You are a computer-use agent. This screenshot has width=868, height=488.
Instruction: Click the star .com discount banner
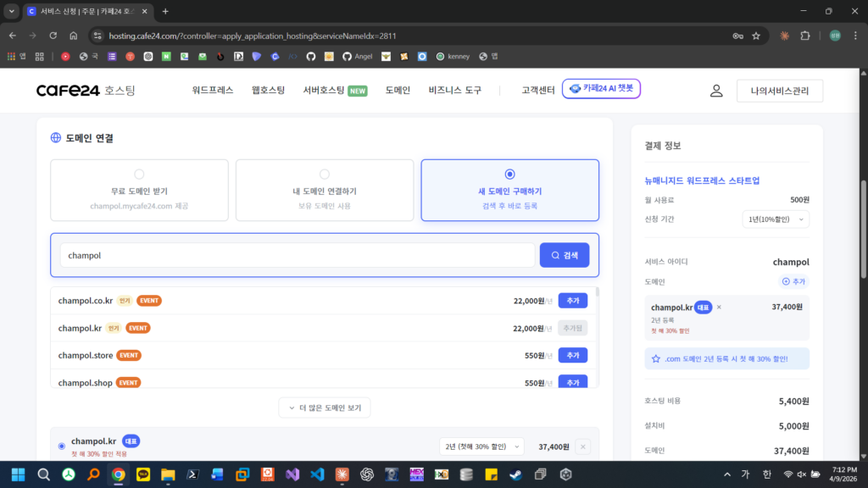(x=726, y=358)
